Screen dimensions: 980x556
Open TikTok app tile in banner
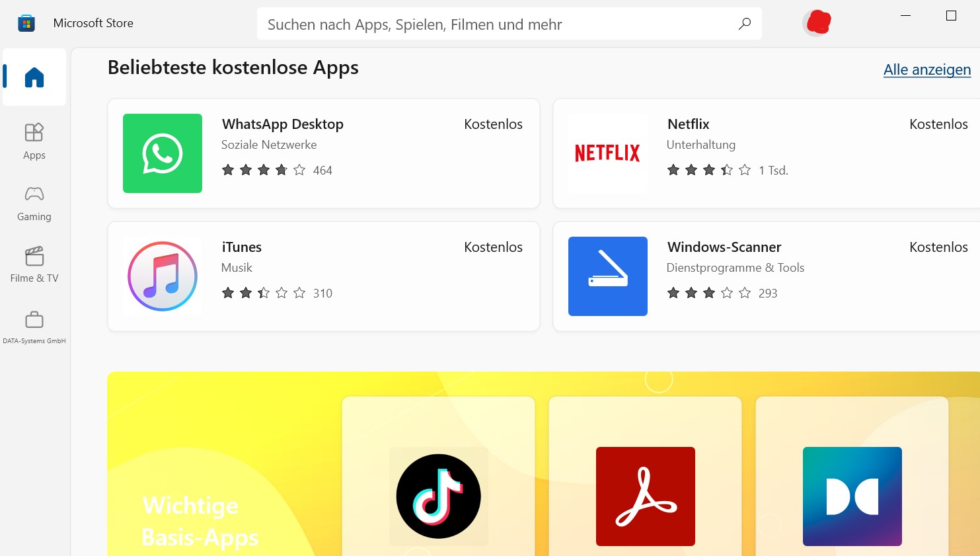[439, 496]
